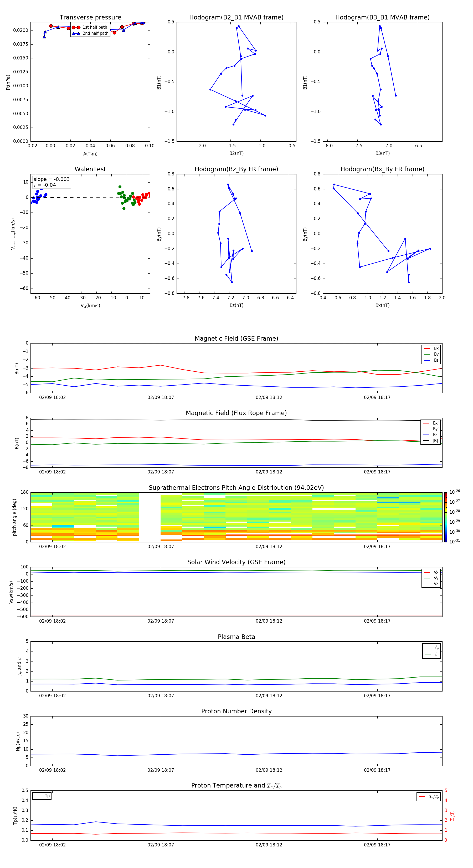Click the 'pitch angle (deg)' axis label
The image size is (473, 868).
pyautogui.click(x=14, y=517)
